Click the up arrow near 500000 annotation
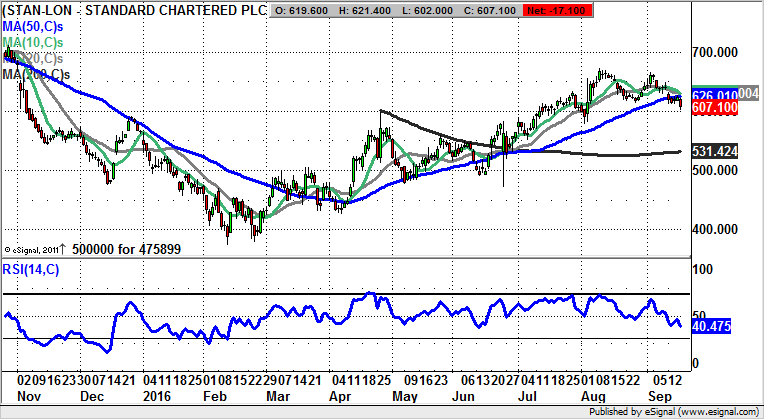This screenshot has width=764, height=419. click(62, 246)
